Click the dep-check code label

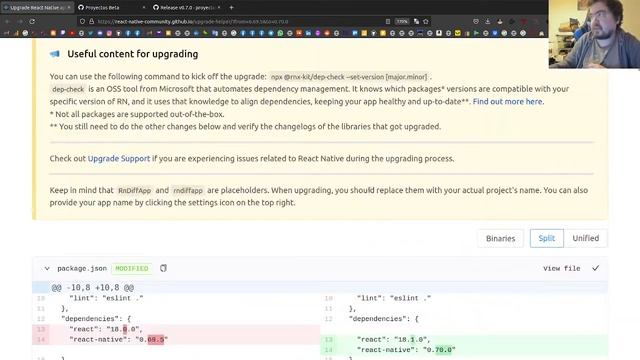(x=68, y=89)
